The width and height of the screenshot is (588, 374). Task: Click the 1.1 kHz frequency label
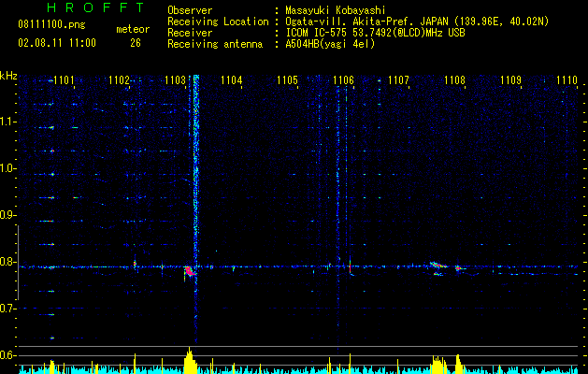(7, 122)
